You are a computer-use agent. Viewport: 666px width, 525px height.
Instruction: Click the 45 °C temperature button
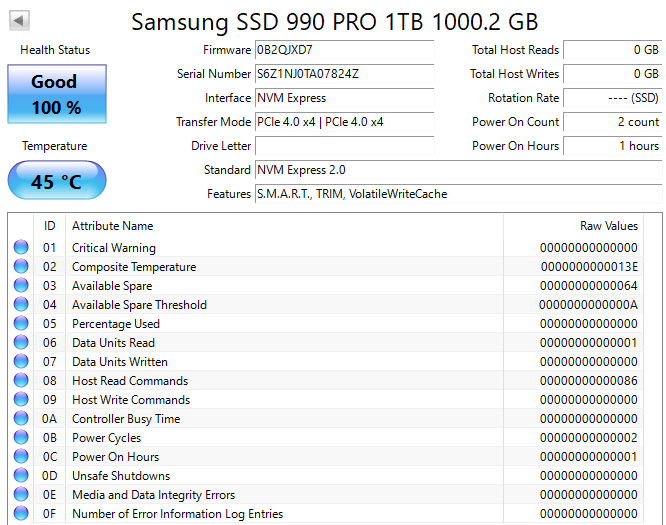57,180
